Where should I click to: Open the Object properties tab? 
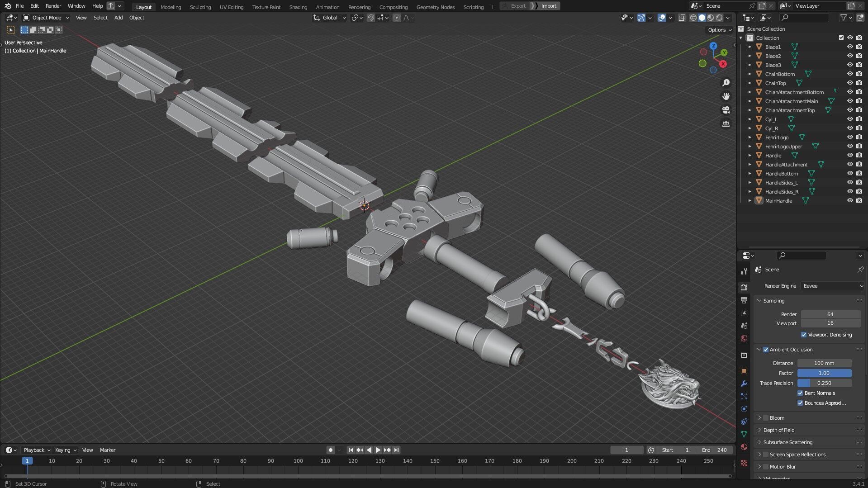744,371
